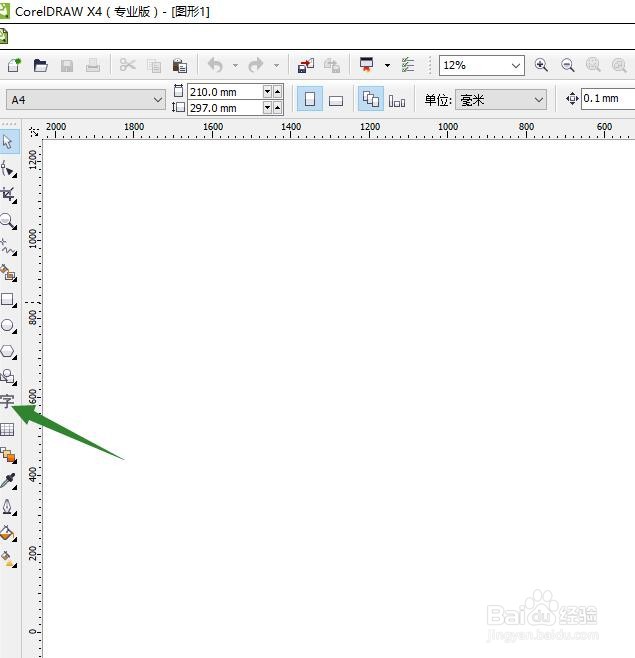Select the Zoom tool in toolbox

pos(8,221)
